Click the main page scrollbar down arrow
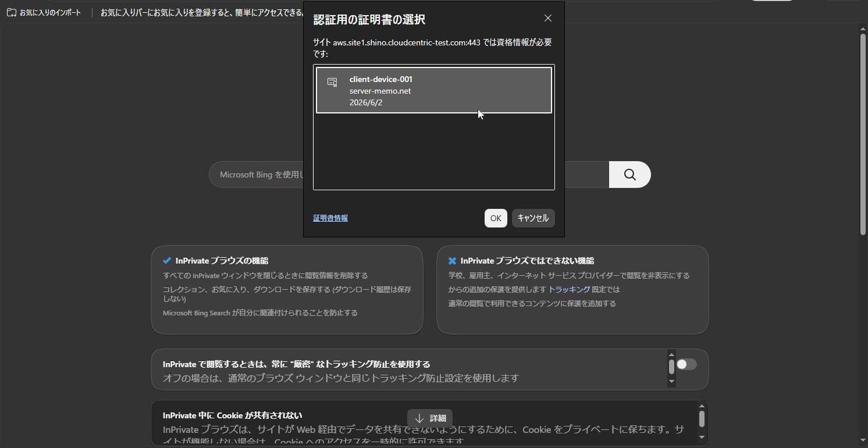The width and height of the screenshot is (868, 448). pos(863,440)
